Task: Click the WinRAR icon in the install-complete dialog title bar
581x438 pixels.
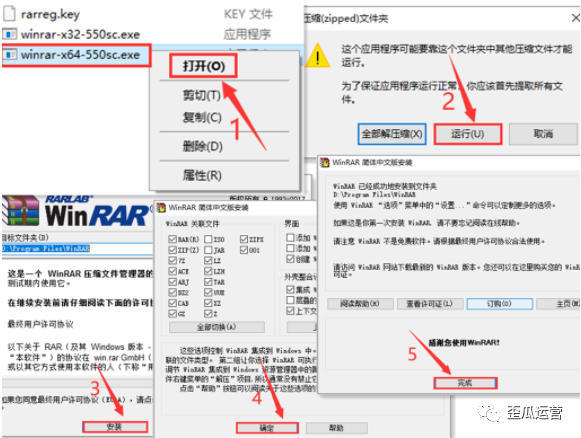Action: point(325,162)
